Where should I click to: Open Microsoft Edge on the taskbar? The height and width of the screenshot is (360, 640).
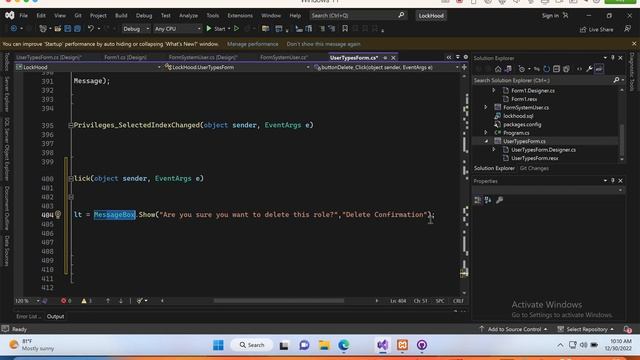coord(344,345)
